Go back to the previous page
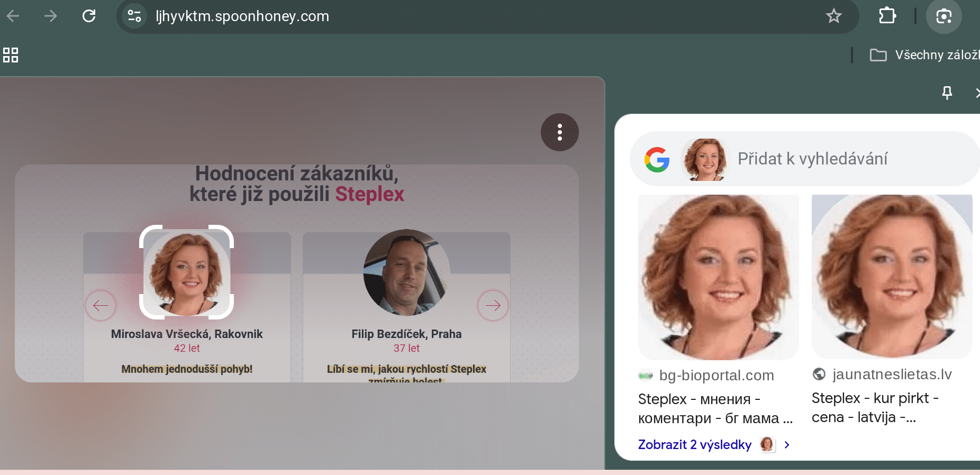The height and width of the screenshot is (475, 980). pos(13,16)
